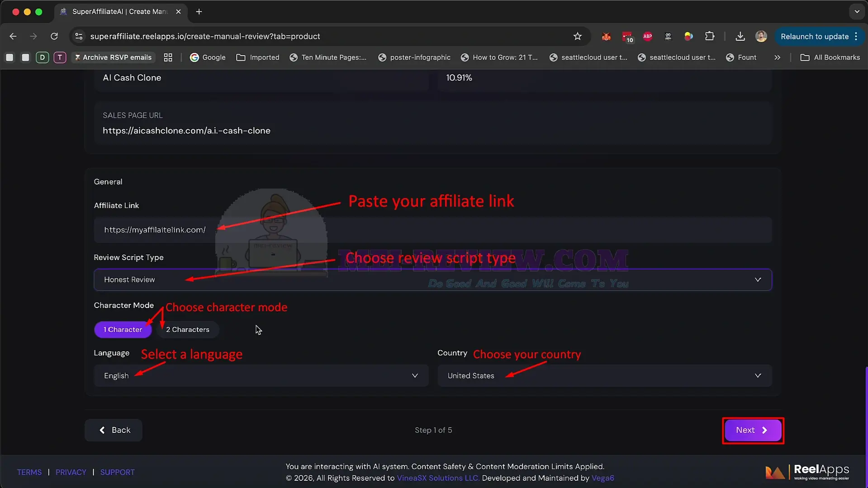Click the Affiliate Link input field
This screenshot has width=868, height=488.
coord(432,230)
